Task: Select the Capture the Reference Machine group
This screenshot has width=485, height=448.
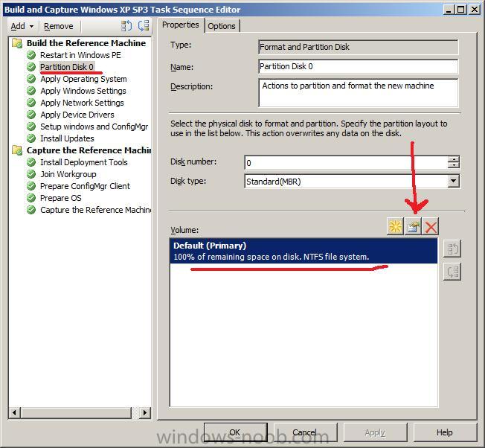Action: tap(89, 150)
